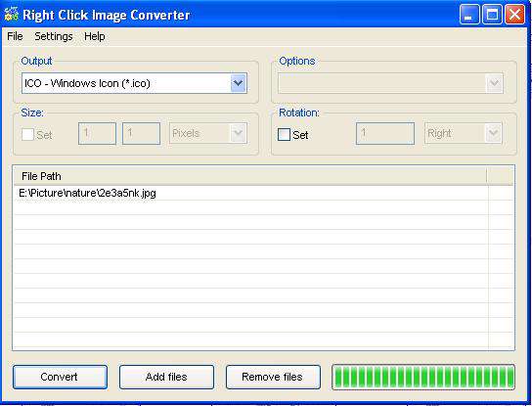Screen dimensions: 532x406
Task: Open the Right rotation direction dropdown
Action: [x=493, y=133]
